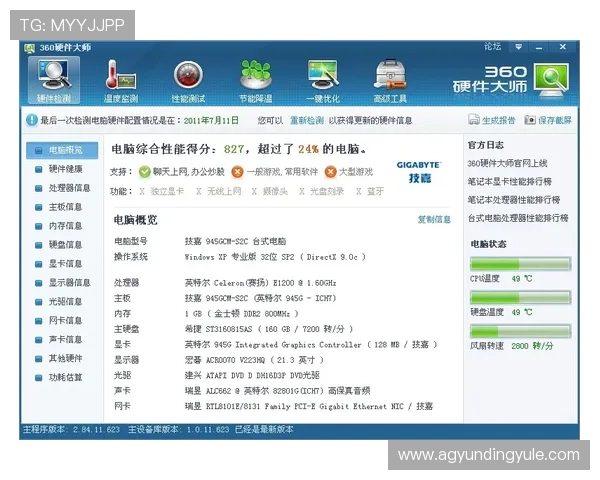
Task: Click the 光盘刻录 feature label
Action: tap(327, 191)
